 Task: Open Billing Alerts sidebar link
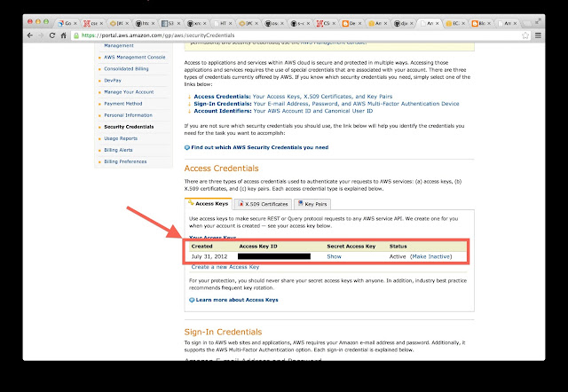118,150
